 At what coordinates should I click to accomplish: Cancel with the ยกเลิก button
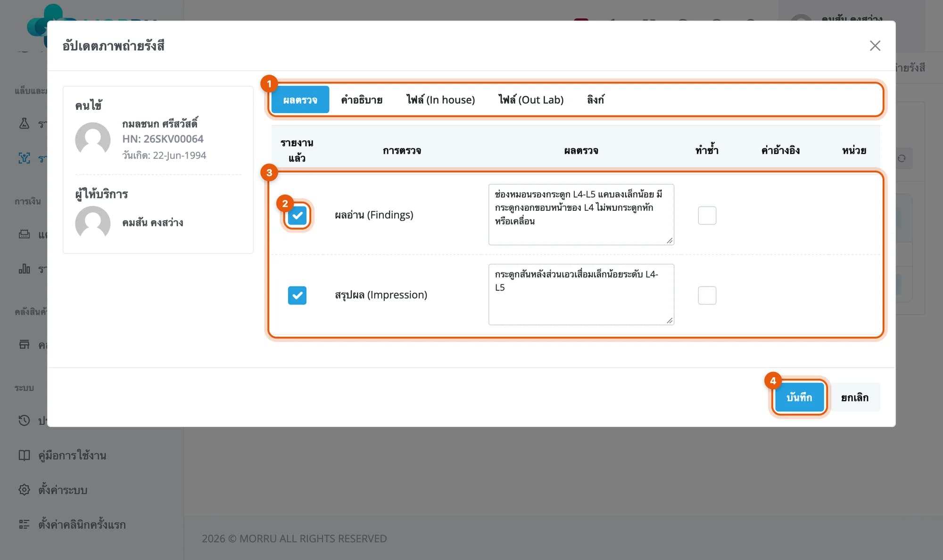855,397
